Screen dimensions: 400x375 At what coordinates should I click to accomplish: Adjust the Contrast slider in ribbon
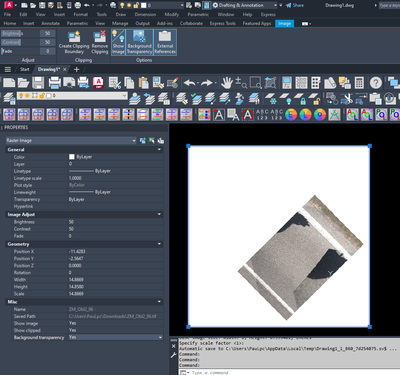point(20,42)
